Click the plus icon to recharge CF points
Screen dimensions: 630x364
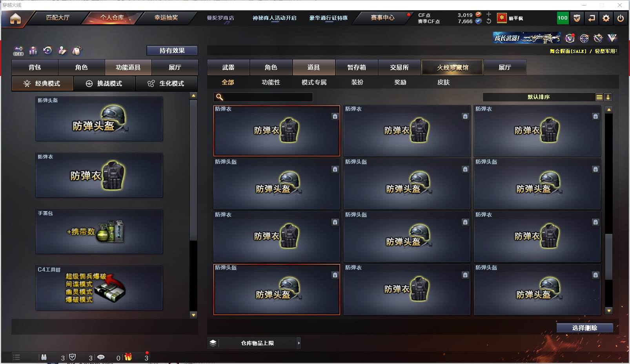[x=489, y=14]
